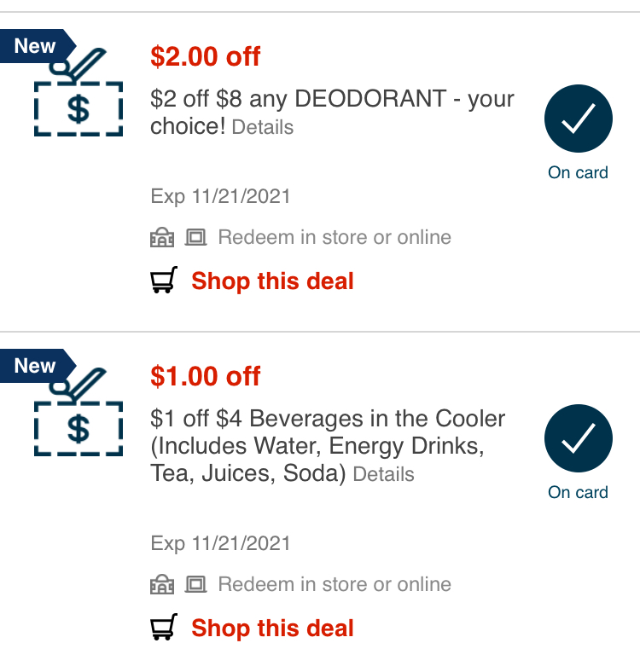The width and height of the screenshot is (640, 672).
Task: Click the '$1.00 off' heading
Action: pyautogui.click(x=206, y=376)
